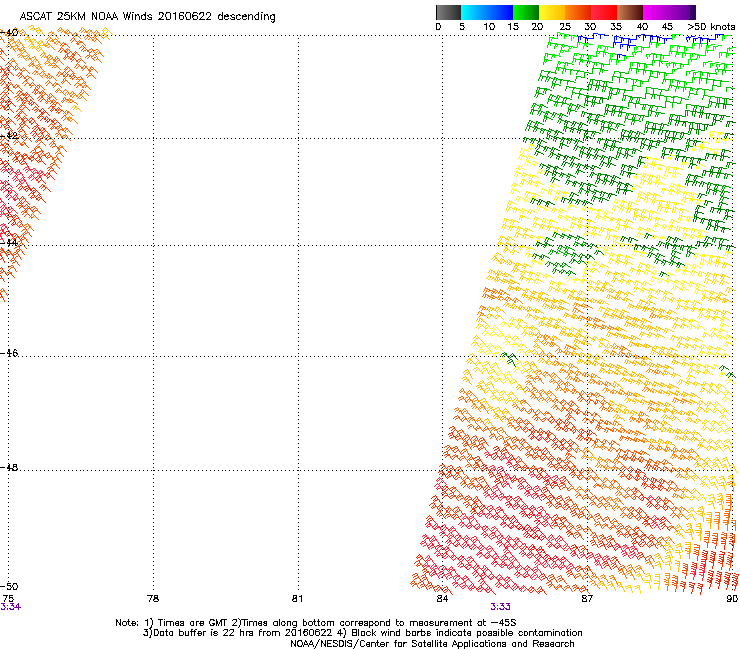Click the '35' label under the color scale

pyautogui.click(x=616, y=27)
